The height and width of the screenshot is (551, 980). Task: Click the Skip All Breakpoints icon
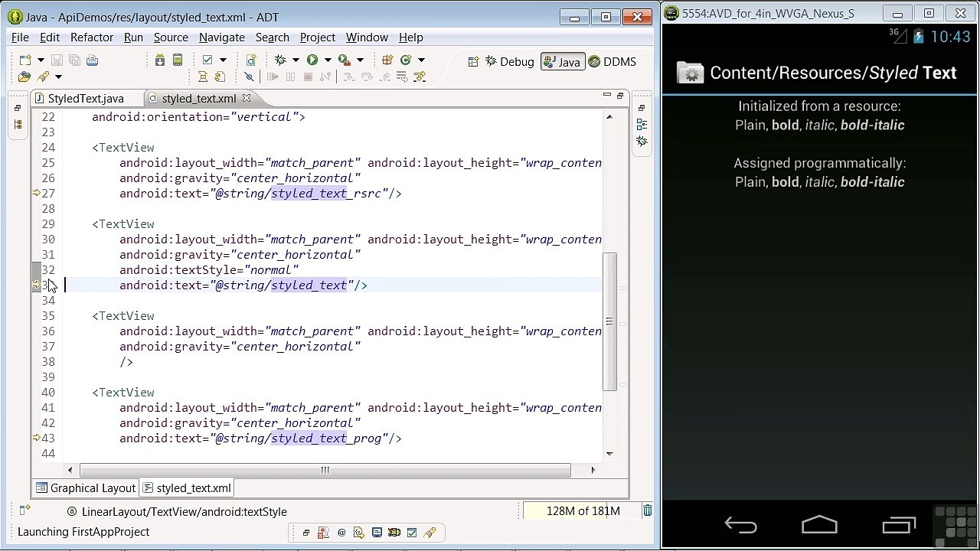[249, 77]
